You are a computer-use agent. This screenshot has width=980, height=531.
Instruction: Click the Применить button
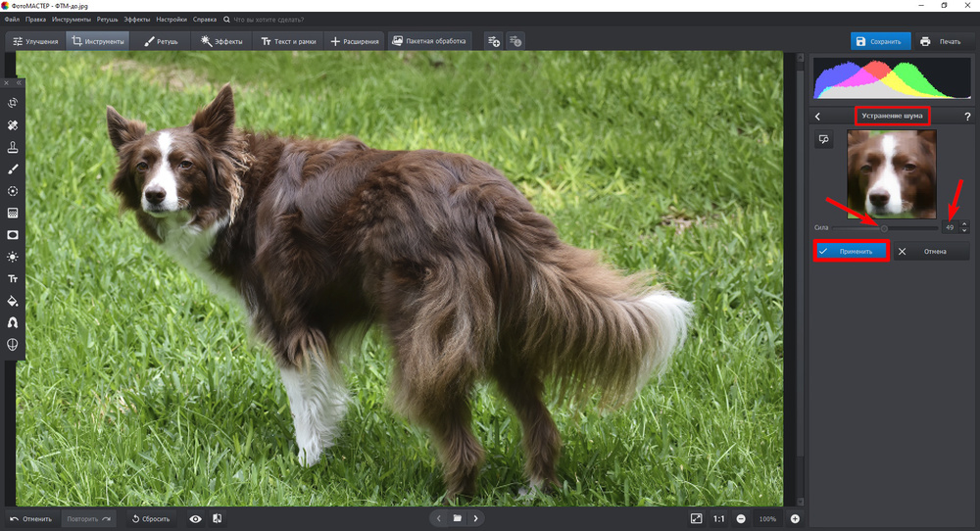[x=851, y=251]
